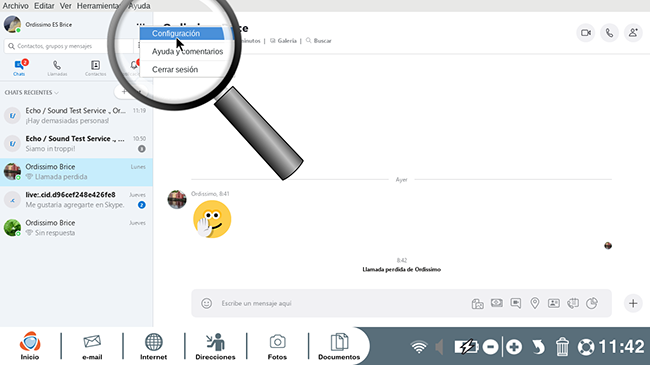Click the back arrow icon in taskbar
This screenshot has width=650, height=365.
coord(538,347)
